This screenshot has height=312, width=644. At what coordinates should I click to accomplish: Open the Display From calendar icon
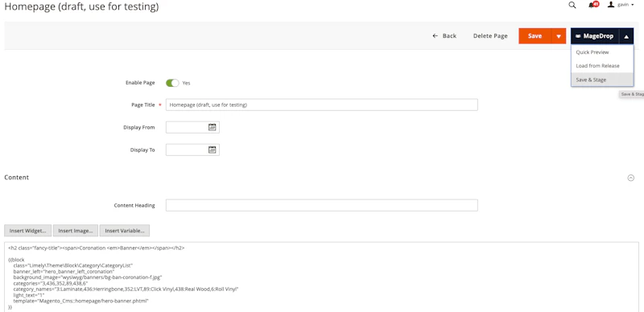(x=213, y=127)
